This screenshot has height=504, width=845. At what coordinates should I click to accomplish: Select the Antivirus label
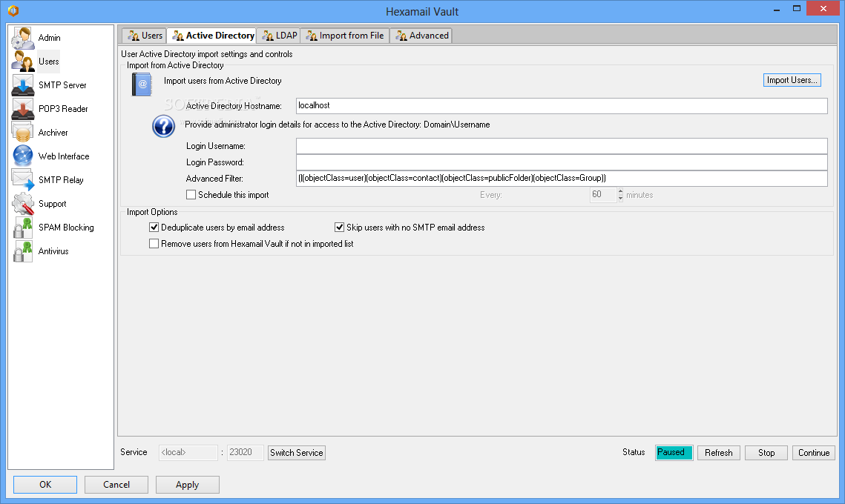53,251
